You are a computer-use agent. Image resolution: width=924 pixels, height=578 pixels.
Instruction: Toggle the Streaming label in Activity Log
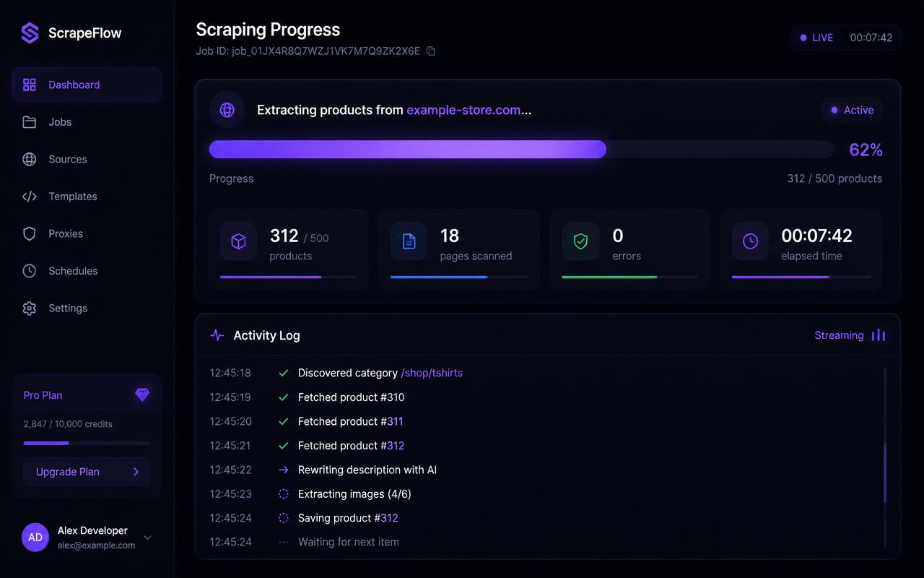coord(839,335)
